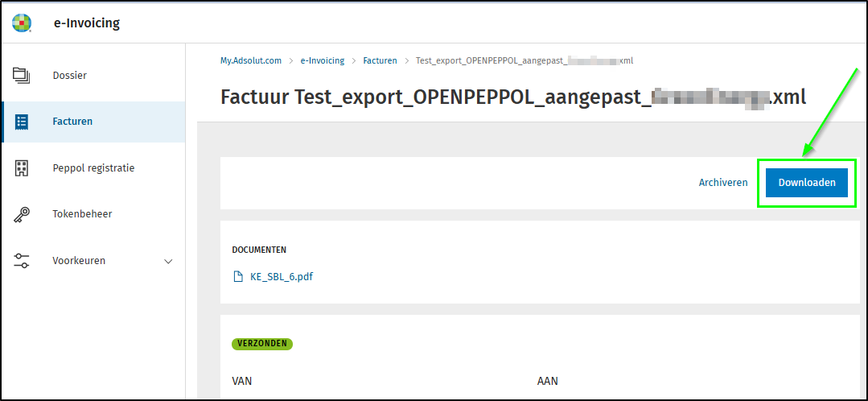Go back to Facturen breadcrumb

[380, 60]
